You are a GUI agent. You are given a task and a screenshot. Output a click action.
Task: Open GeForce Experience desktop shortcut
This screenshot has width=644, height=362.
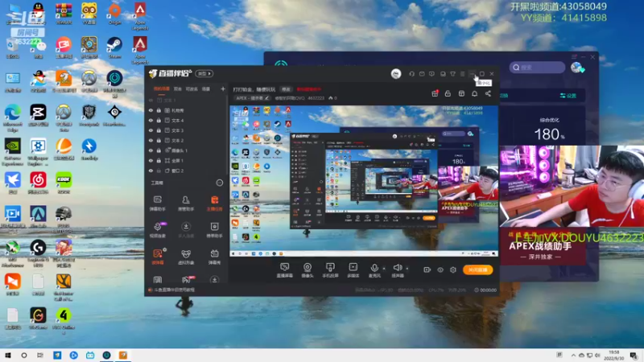(x=13, y=152)
